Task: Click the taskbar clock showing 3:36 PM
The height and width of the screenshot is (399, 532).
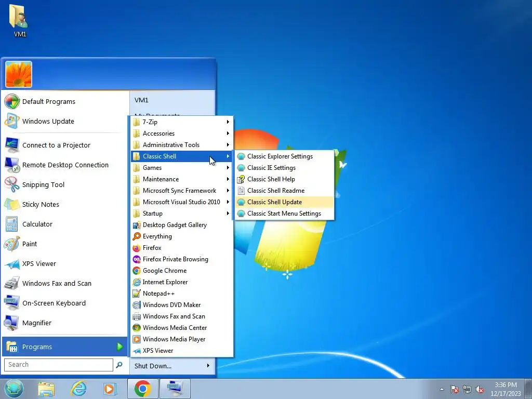Action: click(506, 389)
